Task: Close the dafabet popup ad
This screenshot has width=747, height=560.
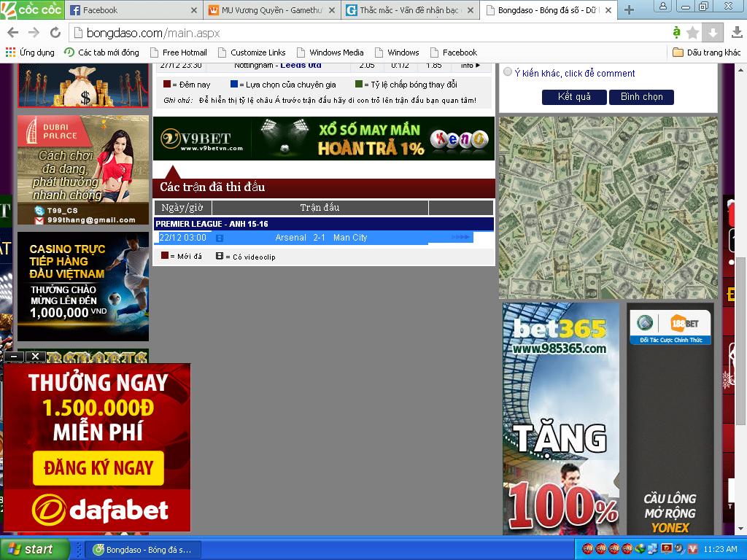Action: pyautogui.click(x=35, y=356)
